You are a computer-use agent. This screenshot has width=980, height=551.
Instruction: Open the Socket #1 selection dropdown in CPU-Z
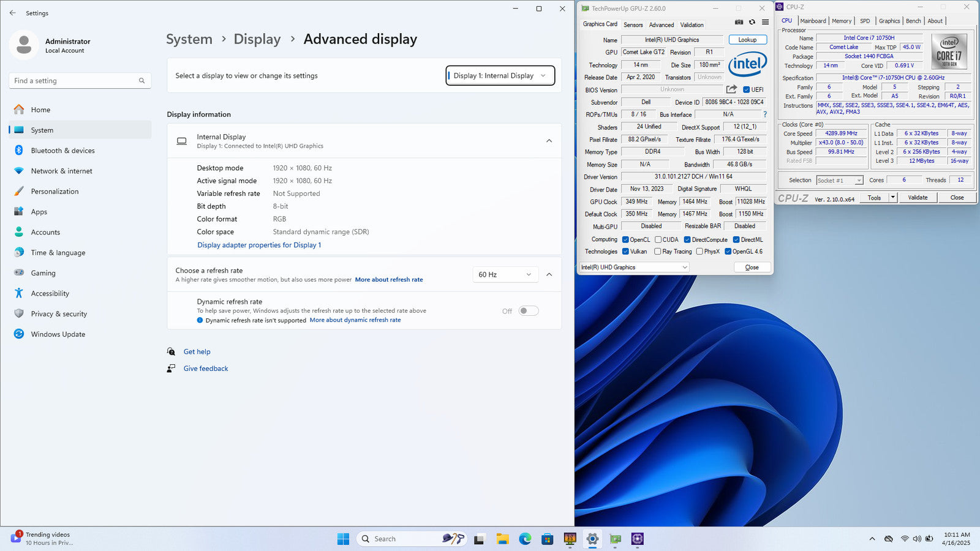(840, 181)
